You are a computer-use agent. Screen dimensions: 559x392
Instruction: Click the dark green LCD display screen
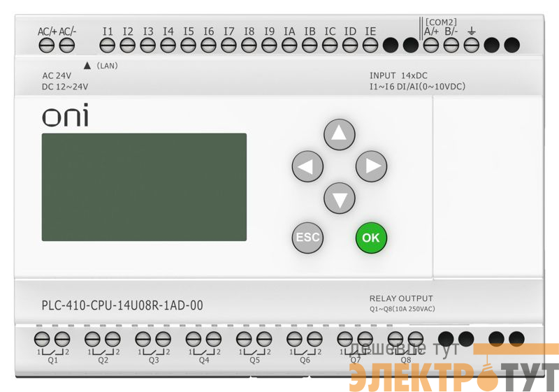(x=144, y=187)
